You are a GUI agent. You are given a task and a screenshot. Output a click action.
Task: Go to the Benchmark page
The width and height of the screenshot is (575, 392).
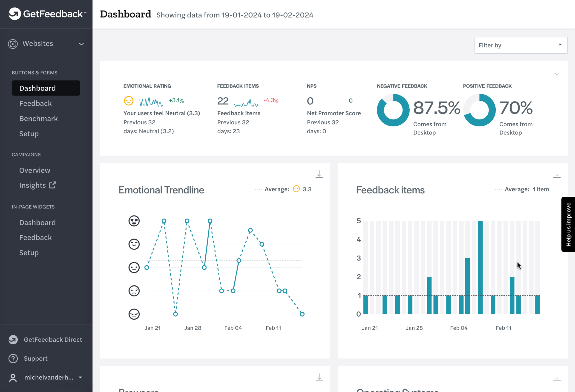coord(38,118)
